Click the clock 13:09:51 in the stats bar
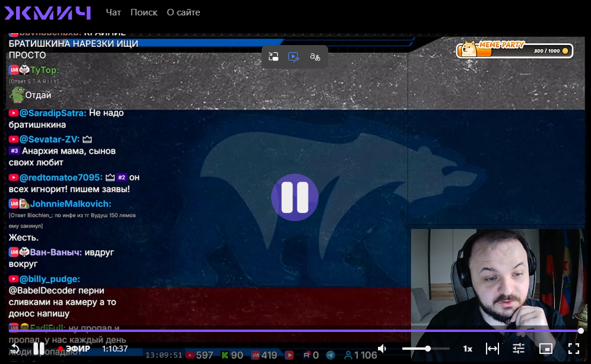This screenshot has width=591, height=364. point(164,355)
